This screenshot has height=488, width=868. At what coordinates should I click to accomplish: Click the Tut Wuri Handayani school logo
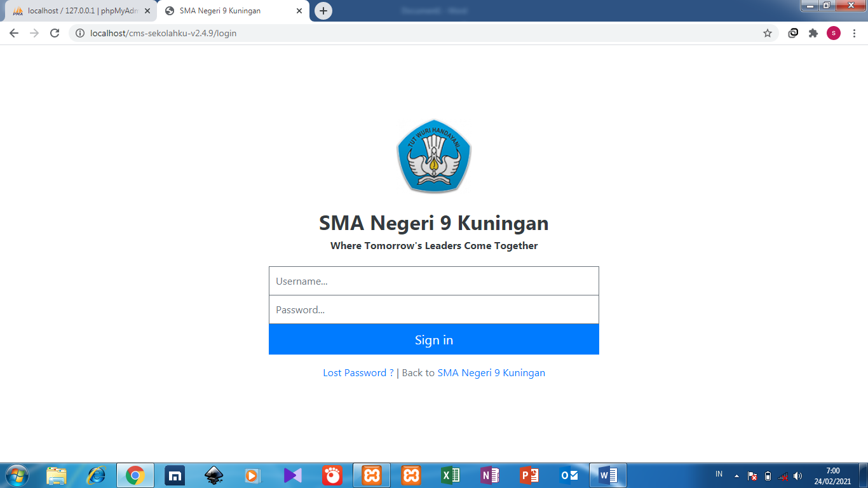click(x=434, y=156)
